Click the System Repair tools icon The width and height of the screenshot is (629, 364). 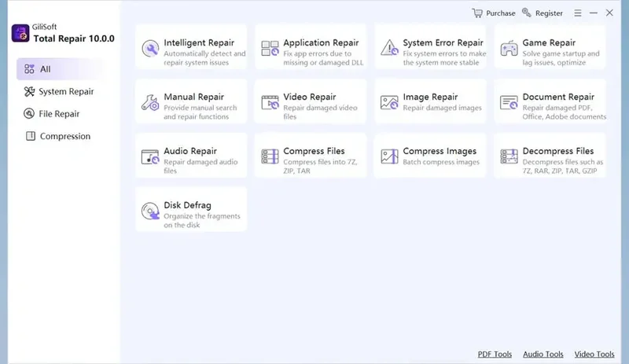[29, 91]
